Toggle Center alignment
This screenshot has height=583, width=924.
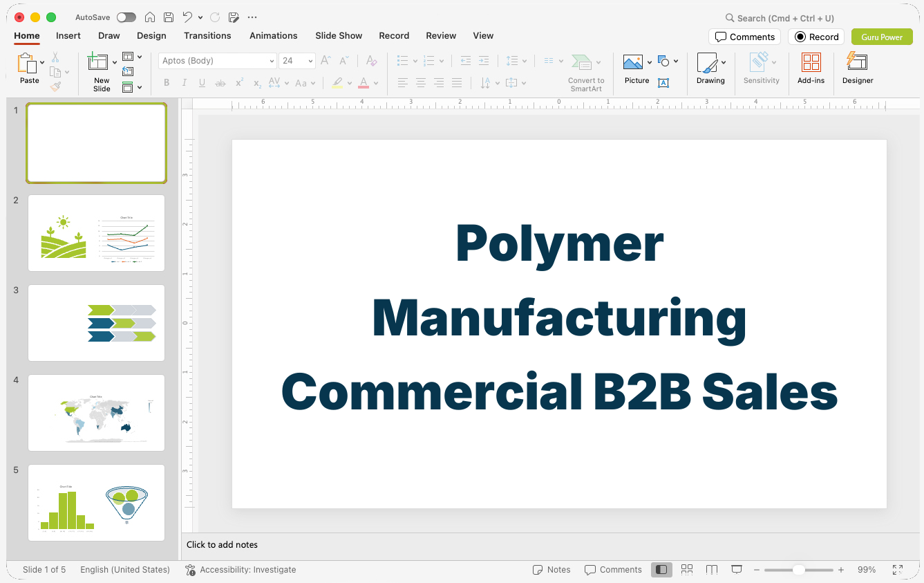pos(421,83)
